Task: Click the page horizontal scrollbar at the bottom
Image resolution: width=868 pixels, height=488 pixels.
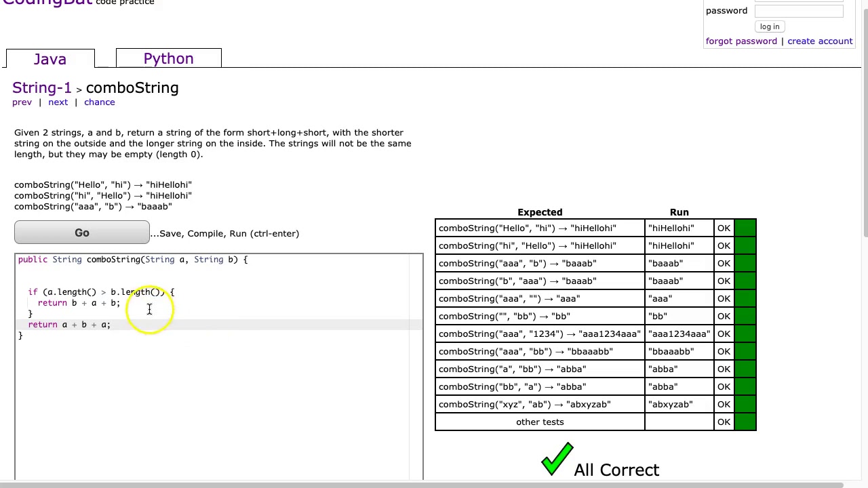Action: point(420,485)
